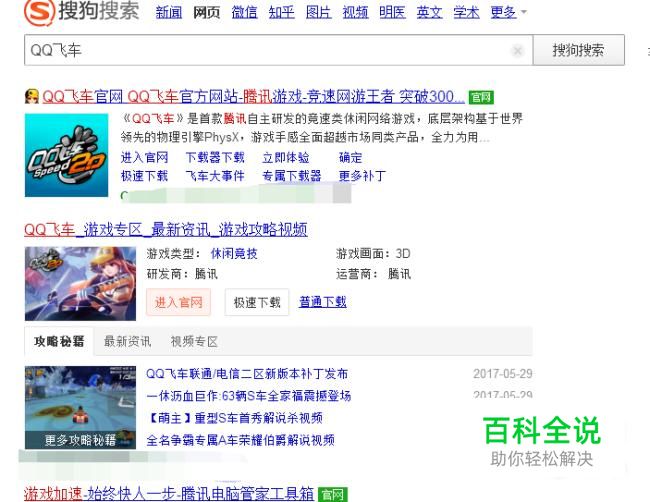Click the 专属下载器 link

pos(292,176)
